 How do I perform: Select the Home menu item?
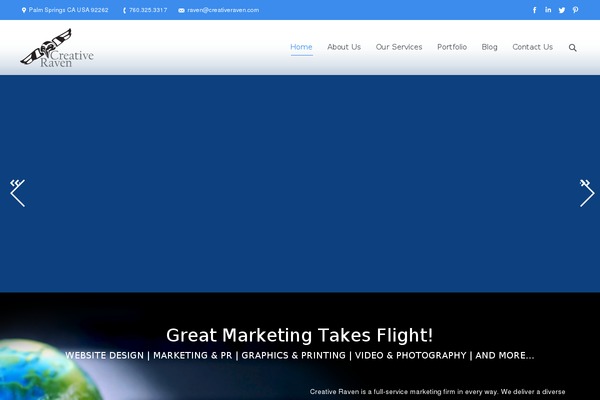(302, 47)
